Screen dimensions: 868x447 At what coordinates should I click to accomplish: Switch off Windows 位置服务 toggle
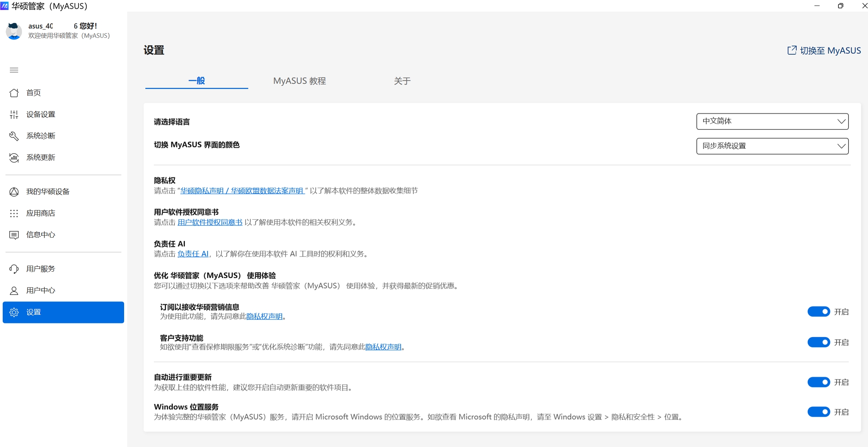tap(819, 412)
